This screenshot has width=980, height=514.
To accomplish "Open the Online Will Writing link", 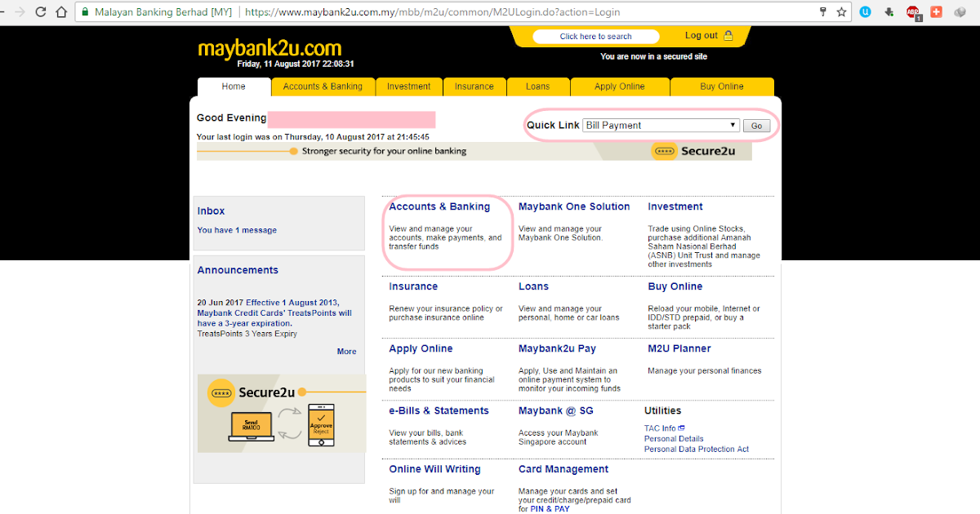I will coord(434,469).
